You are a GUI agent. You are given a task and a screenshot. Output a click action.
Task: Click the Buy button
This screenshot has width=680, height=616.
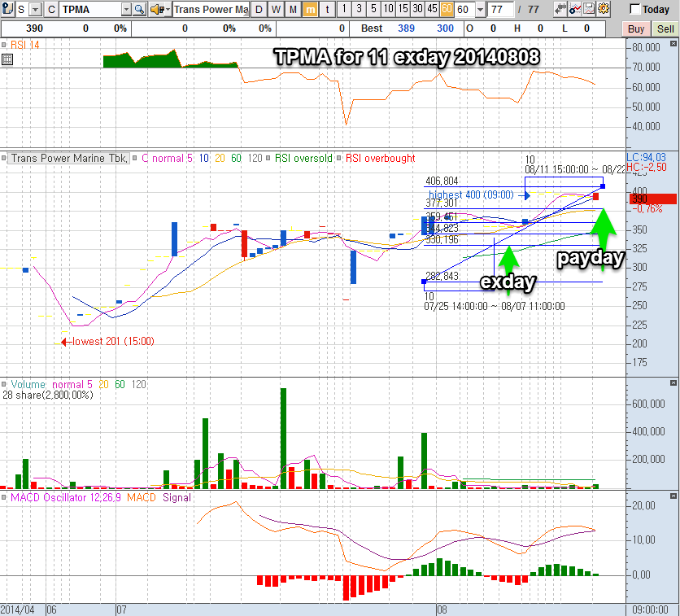click(636, 29)
